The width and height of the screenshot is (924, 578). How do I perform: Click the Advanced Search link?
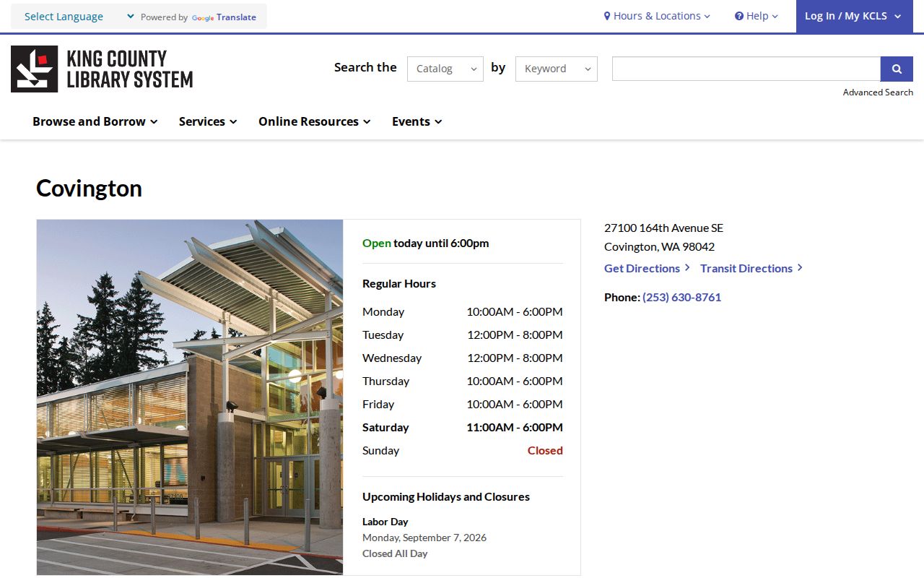(878, 92)
